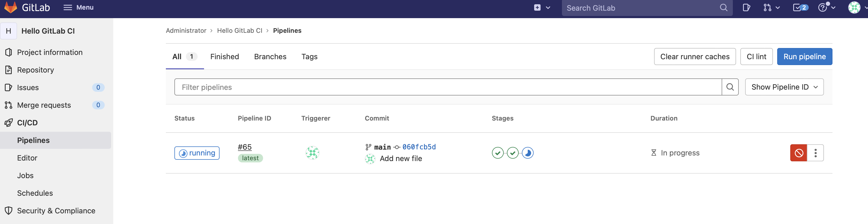Screen dimensions: 868x224
Task: Switch to the Branches tab
Action: (x=270, y=57)
